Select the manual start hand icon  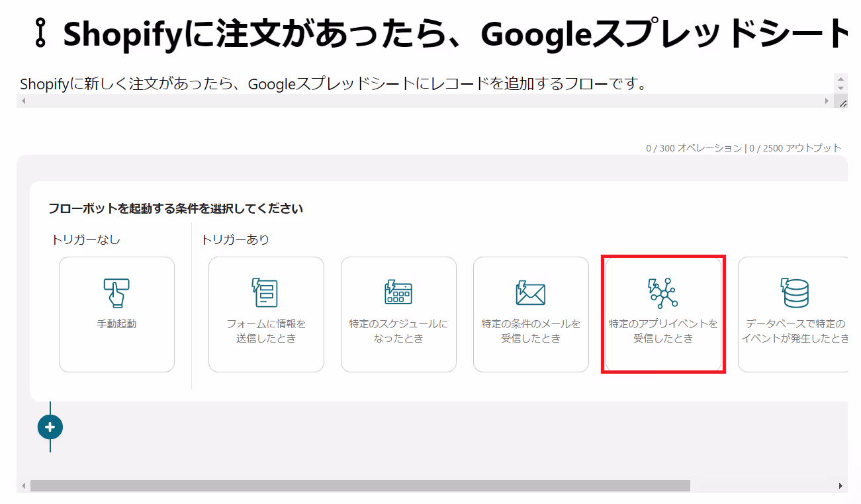(116, 293)
